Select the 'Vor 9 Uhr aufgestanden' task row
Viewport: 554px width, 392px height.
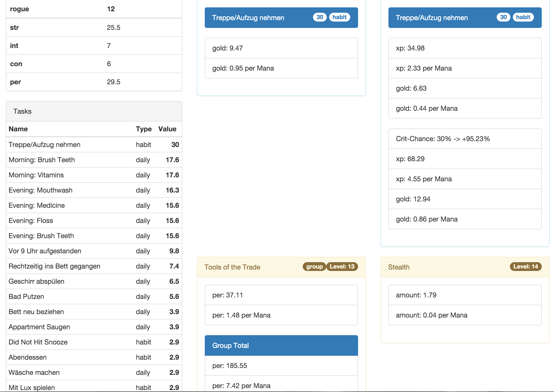(94, 251)
